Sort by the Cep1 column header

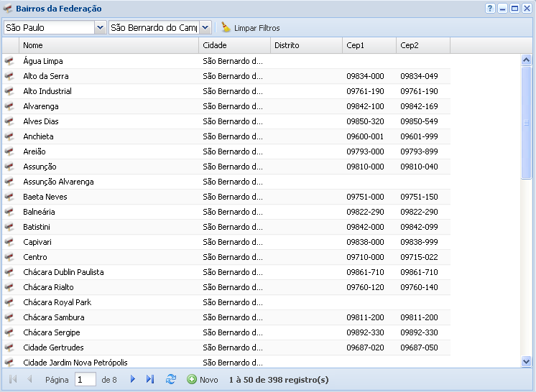[x=369, y=45]
